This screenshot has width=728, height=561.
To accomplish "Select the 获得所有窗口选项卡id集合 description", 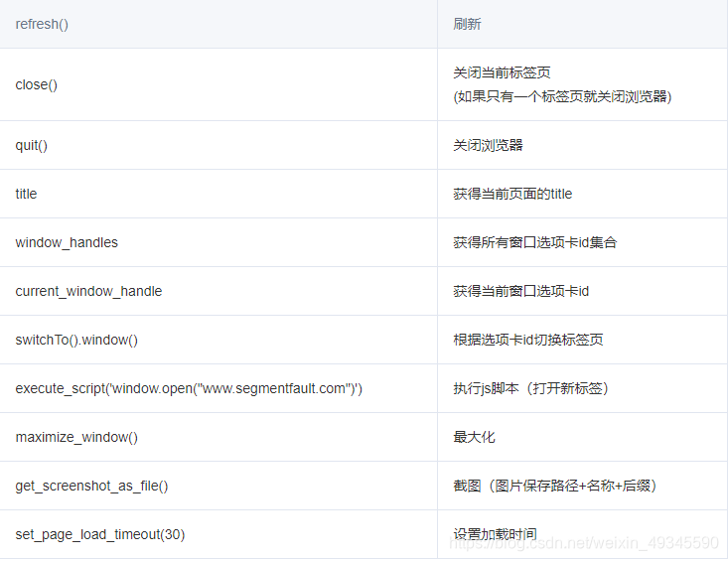I will (x=535, y=242).
